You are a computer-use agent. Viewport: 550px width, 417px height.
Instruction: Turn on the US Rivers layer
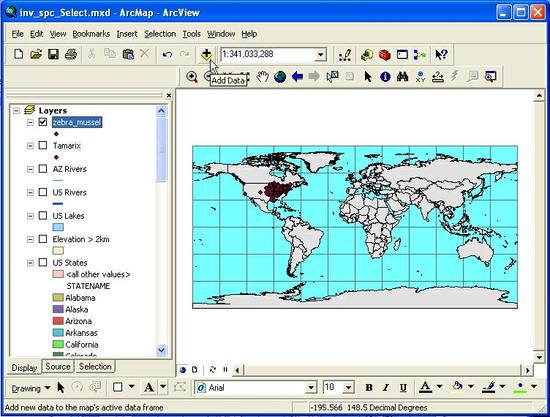point(43,192)
